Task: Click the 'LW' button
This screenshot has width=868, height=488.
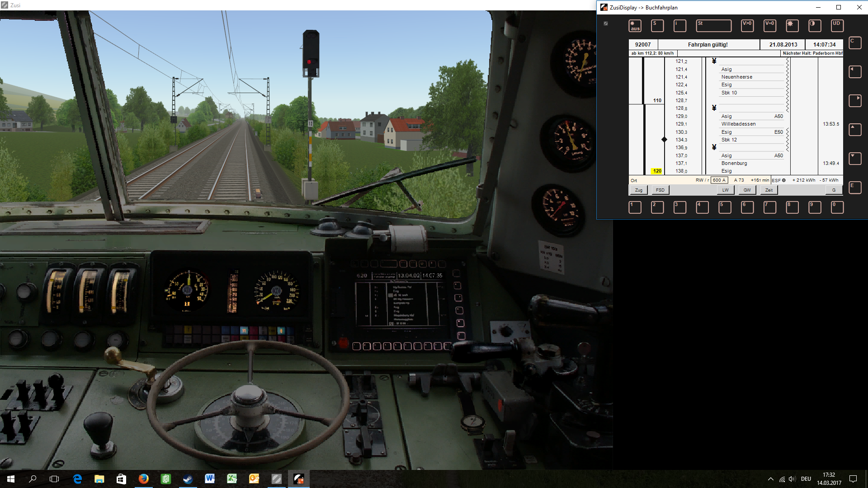Action: tap(725, 190)
